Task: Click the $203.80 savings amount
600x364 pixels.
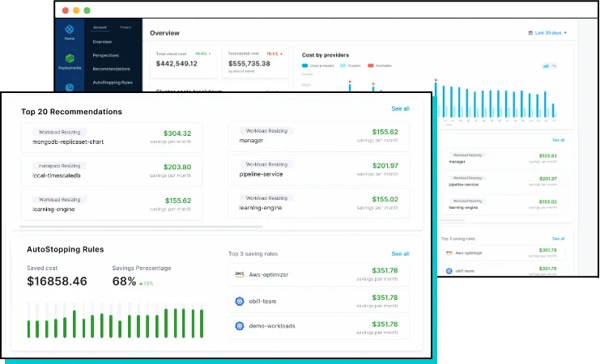Action: pyautogui.click(x=177, y=167)
